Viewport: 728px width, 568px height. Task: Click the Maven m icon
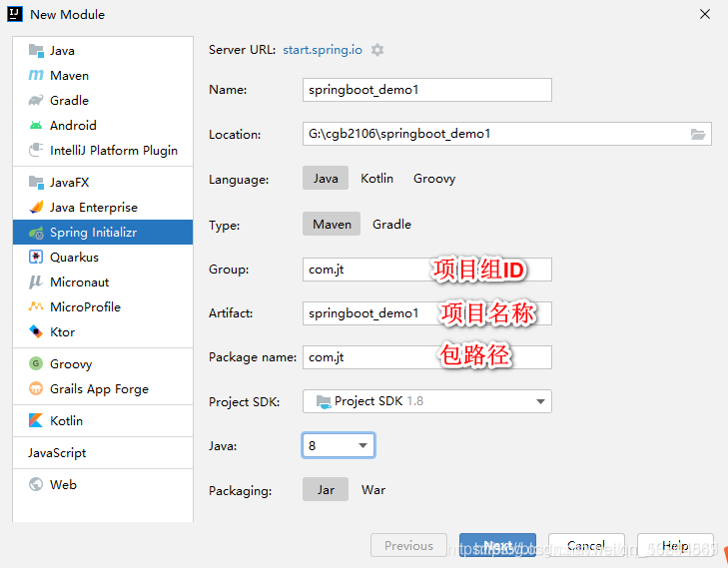(x=36, y=75)
